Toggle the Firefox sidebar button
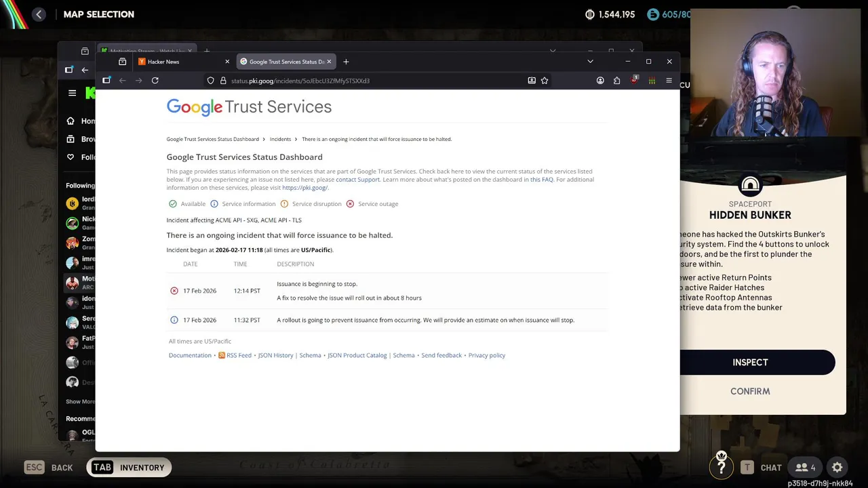868x488 pixels. point(106,81)
